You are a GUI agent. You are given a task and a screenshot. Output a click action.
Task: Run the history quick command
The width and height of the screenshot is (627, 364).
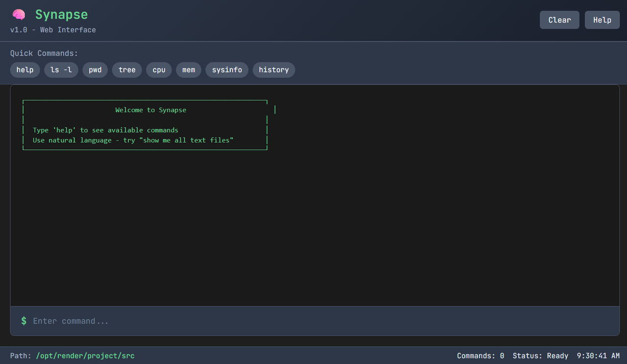273,69
